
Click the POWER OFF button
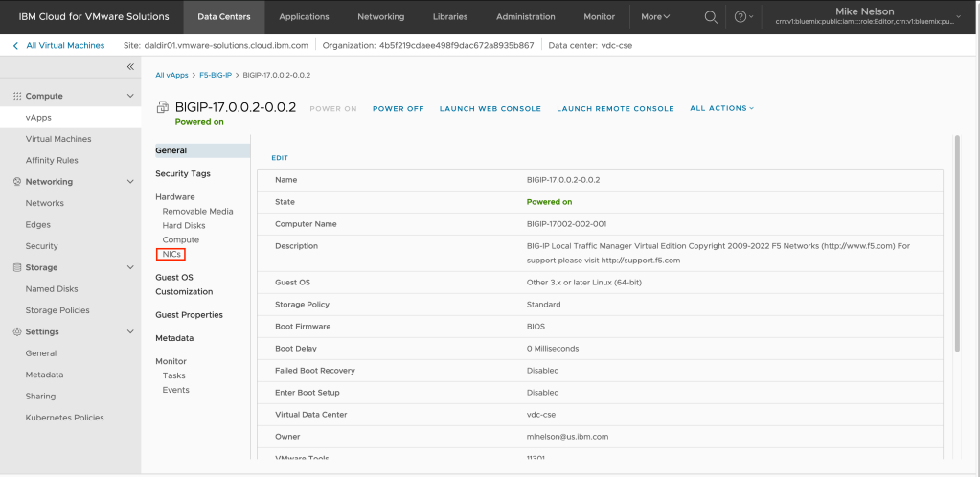point(398,109)
